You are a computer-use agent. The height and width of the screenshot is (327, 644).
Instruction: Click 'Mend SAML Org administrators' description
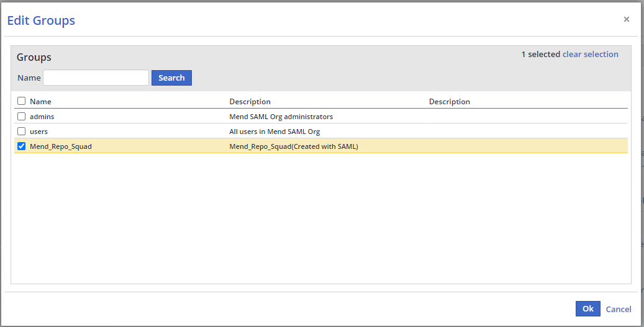tap(281, 117)
